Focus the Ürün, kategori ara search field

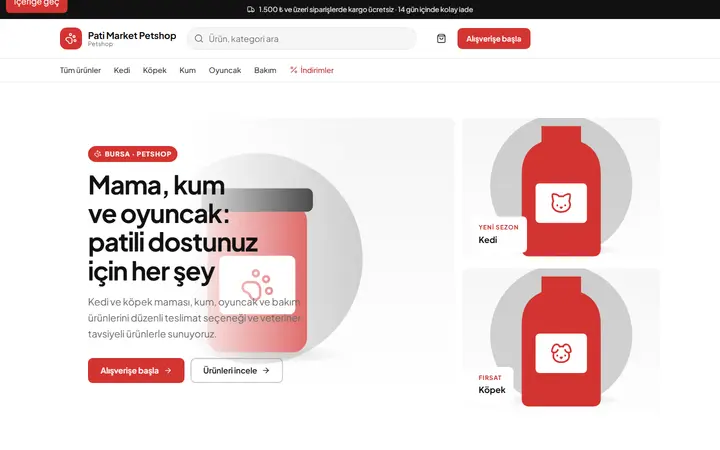click(x=302, y=39)
